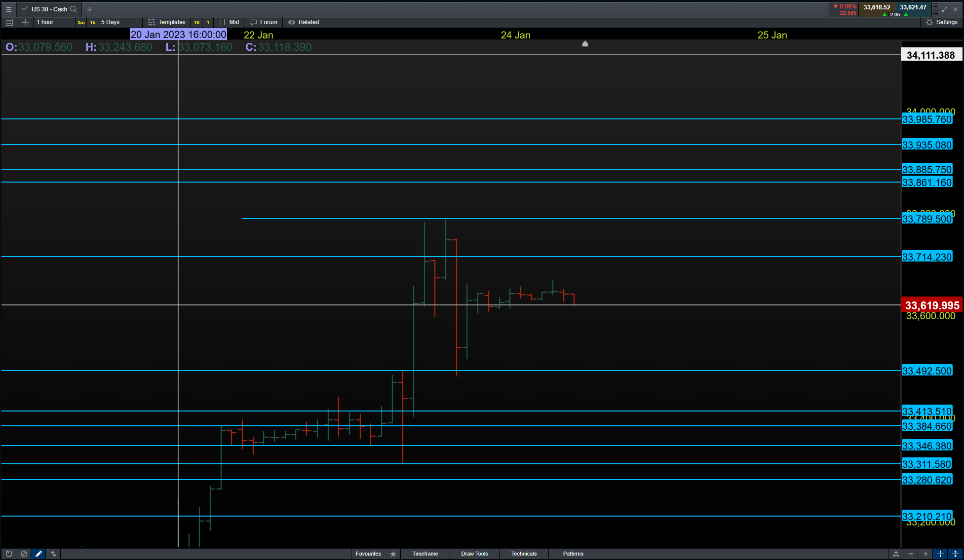Screen dimensions: 964x560
Task: Click the sell price 33,618.52 button
Action: pos(877,7)
